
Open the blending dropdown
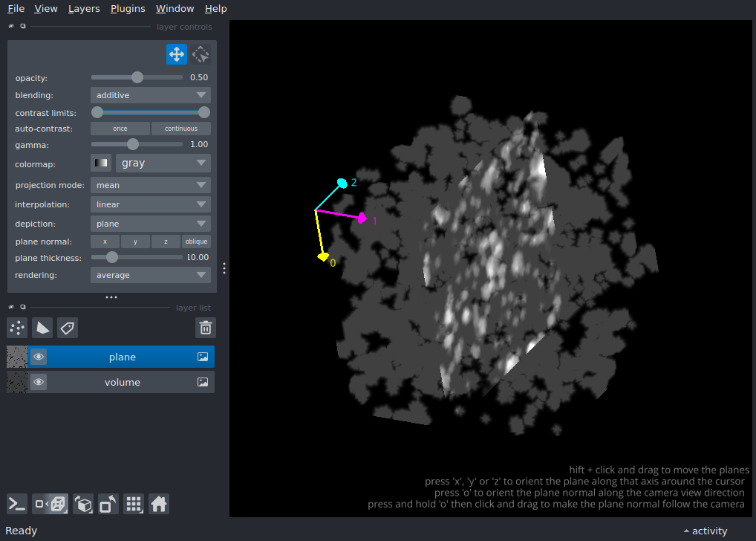click(150, 95)
